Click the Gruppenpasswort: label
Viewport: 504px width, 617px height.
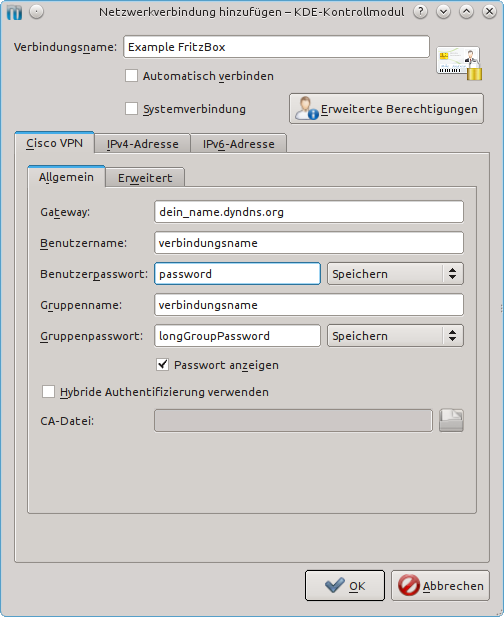pos(91,336)
